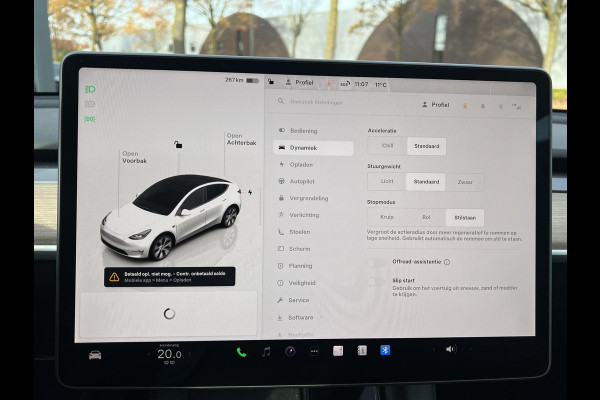The height and width of the screenshot is (400, 600).
Task: Set Stopmodus to Stilstaan
Action: tap(465, 218)
